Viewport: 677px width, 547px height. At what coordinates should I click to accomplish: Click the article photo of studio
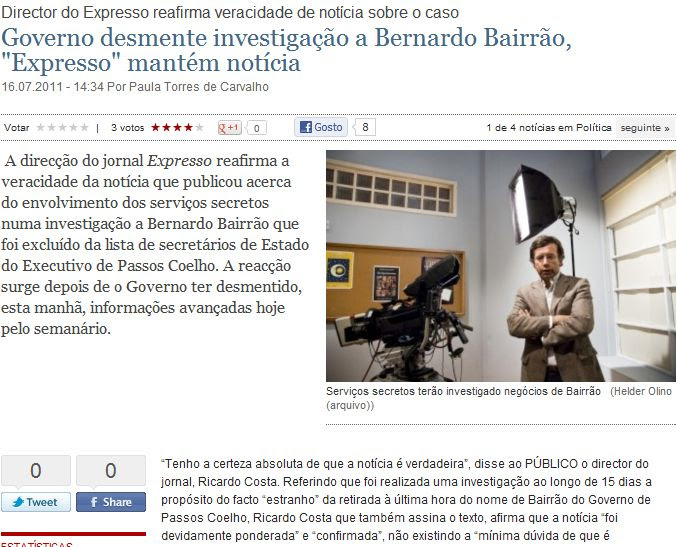pyautogui.click(x=501, y=266)
